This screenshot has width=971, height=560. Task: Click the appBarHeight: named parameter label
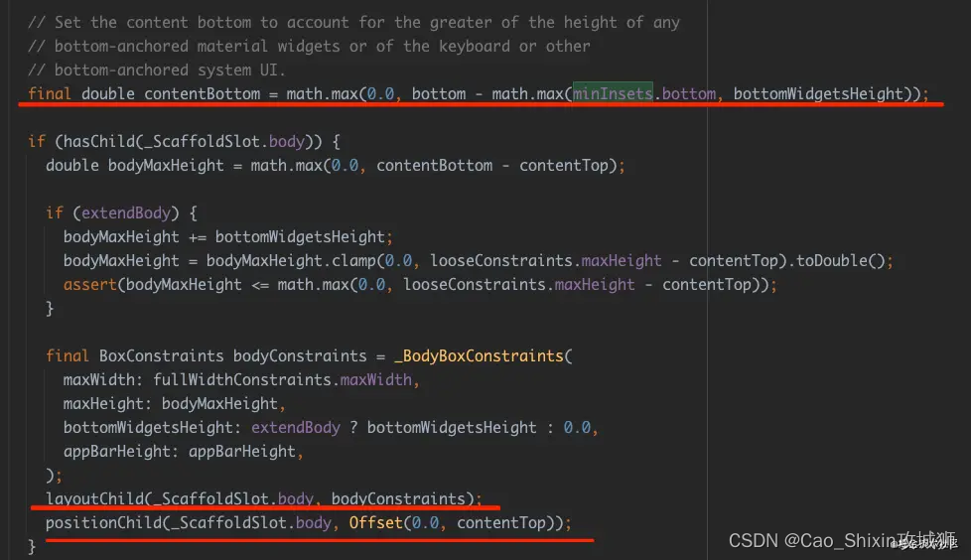coord(116,451)
